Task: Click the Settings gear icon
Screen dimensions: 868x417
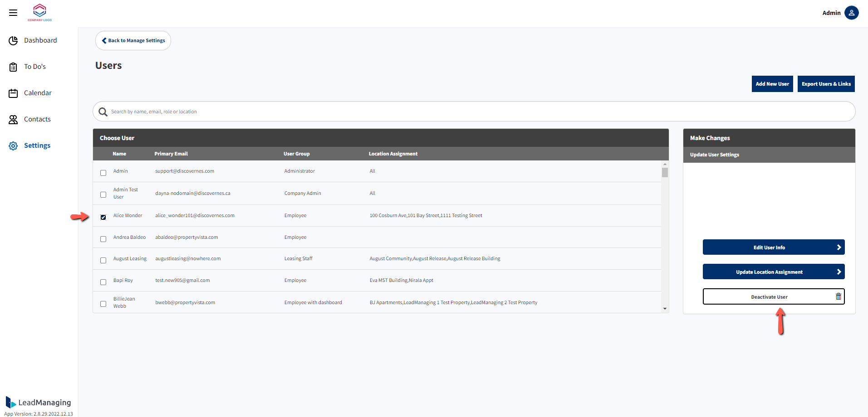Action: click(13, 146)
